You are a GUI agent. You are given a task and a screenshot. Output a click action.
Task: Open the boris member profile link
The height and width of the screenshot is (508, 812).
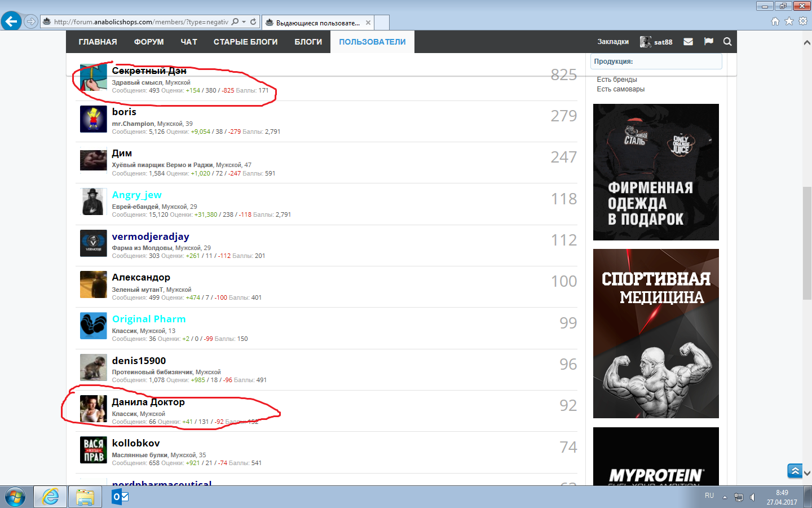click(x=124, y=112)
